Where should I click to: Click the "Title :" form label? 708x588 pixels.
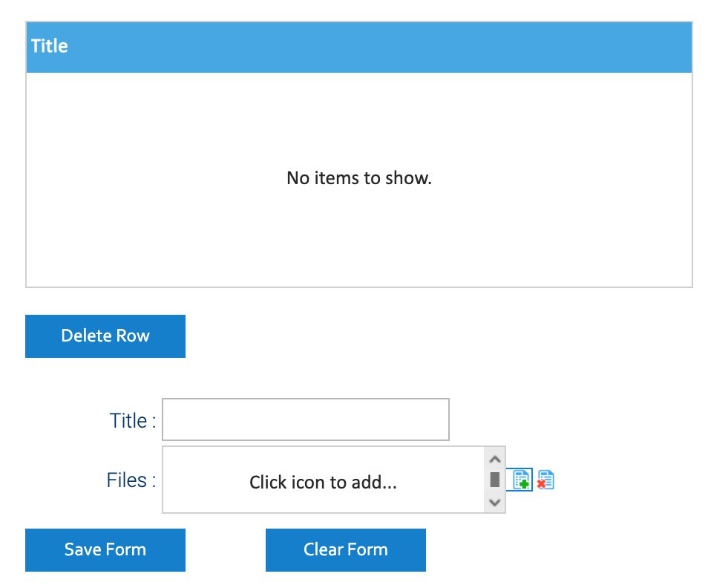(x=133, y=421)
